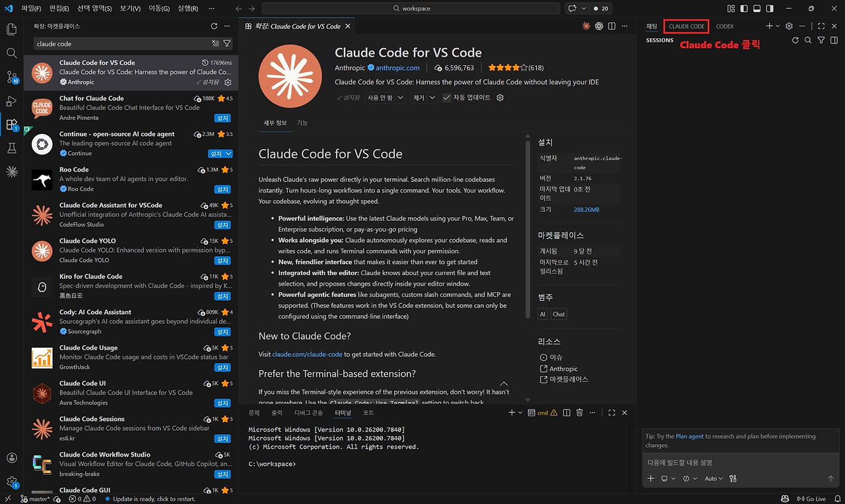Open the Edit menu
The width and height of the screenshot is (845, 504).
coord(59,9)
